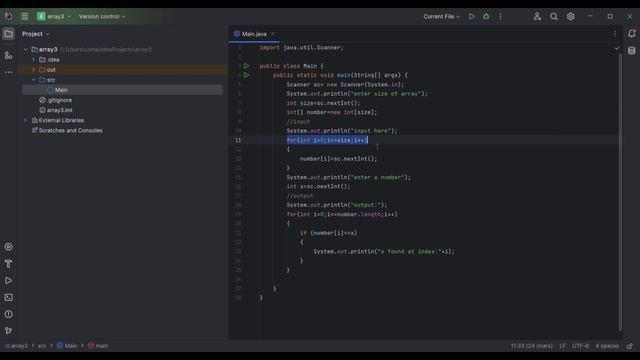Click Main class breadcrumb
This screenshot has width=640, height=360.
click(x=67, y=346)
